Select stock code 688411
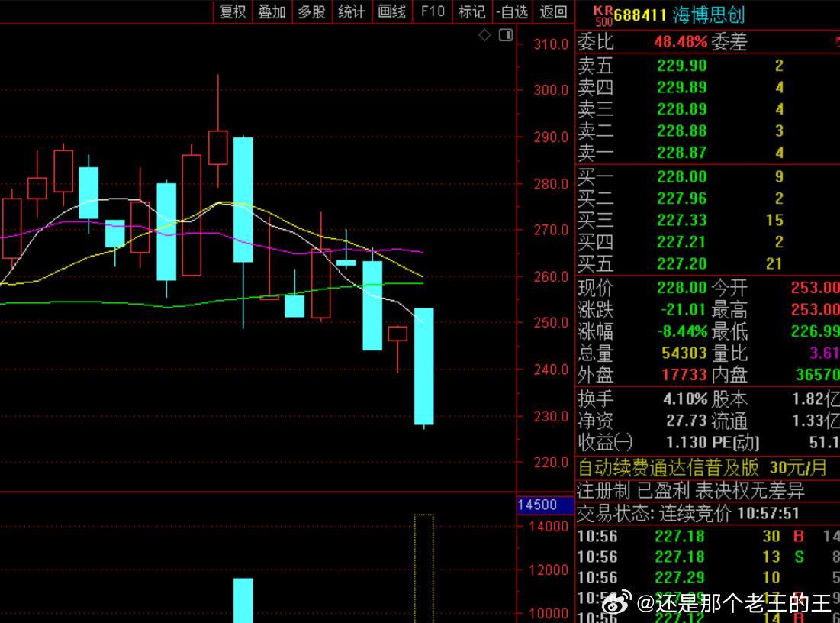This screenshot has height=623, width=840. point(639,15)
